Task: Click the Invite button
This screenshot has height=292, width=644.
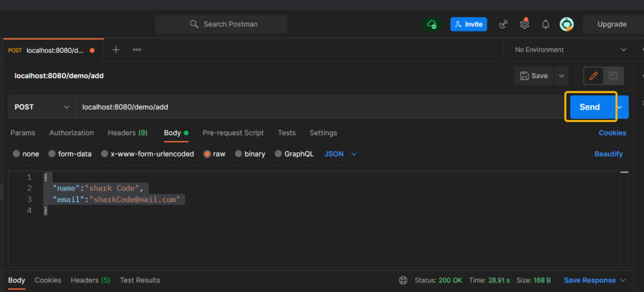Action: point(469,25)
